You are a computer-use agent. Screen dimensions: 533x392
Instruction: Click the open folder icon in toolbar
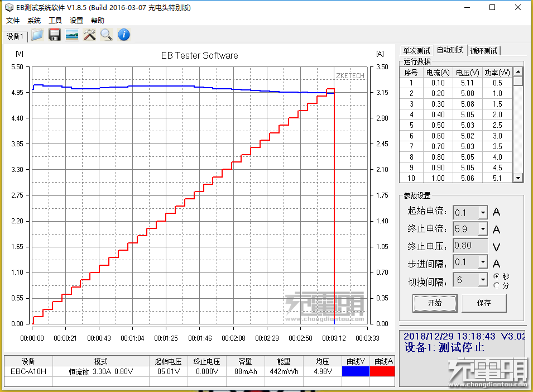coord(37,35)
